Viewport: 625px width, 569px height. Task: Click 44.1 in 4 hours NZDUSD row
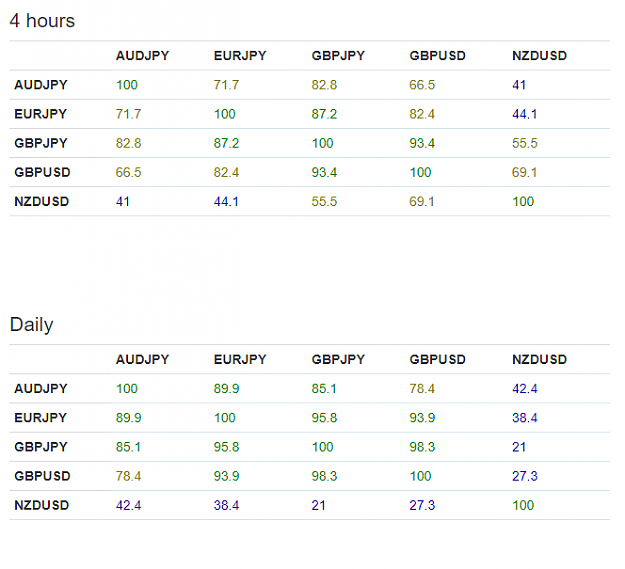226,201
